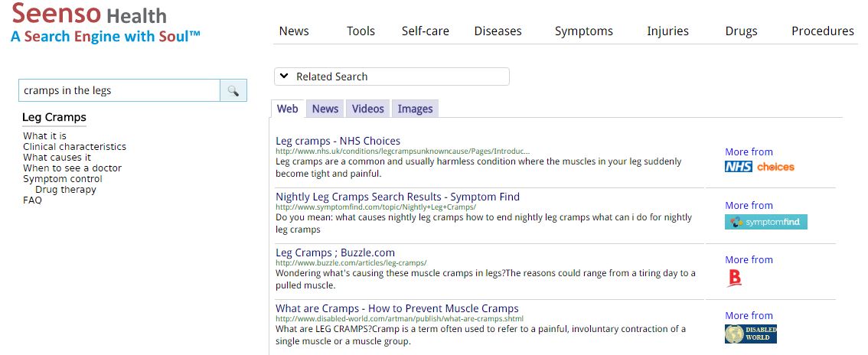Go to Drugs in the navigation bar
This screenshot has width=868, height=355.
click(x=741, y=31)
